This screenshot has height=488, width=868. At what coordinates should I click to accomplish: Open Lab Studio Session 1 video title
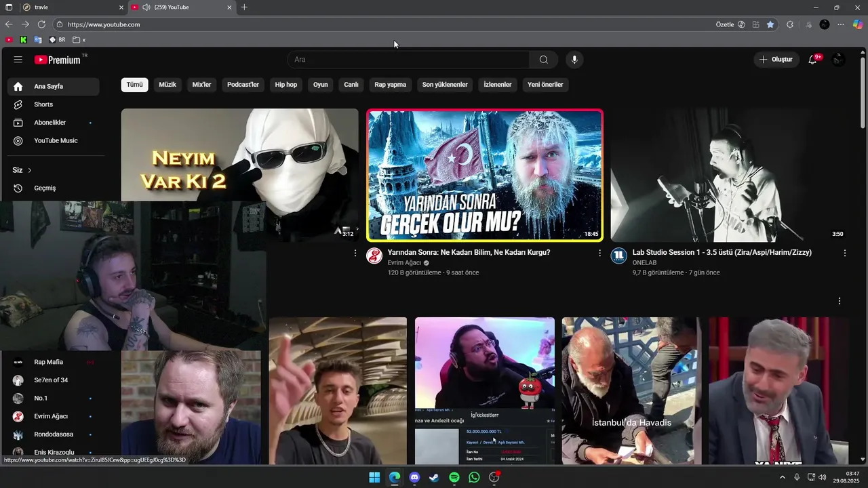[722, 252]
